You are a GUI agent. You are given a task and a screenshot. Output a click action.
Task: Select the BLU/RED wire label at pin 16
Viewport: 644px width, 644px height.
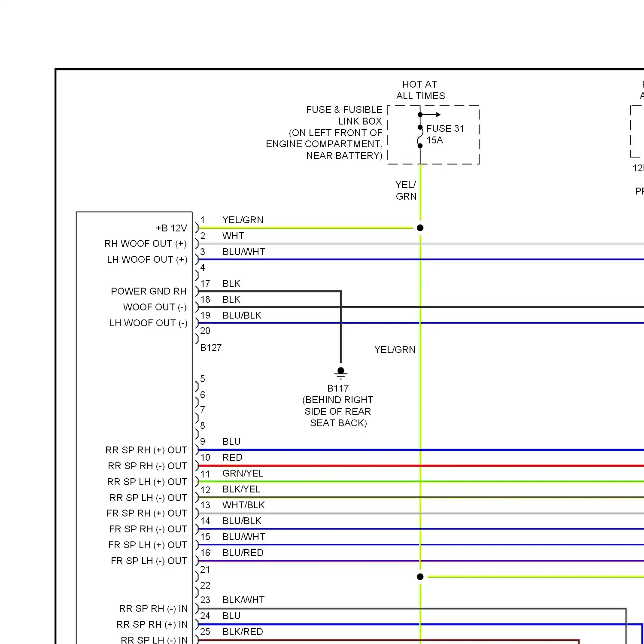243,553
